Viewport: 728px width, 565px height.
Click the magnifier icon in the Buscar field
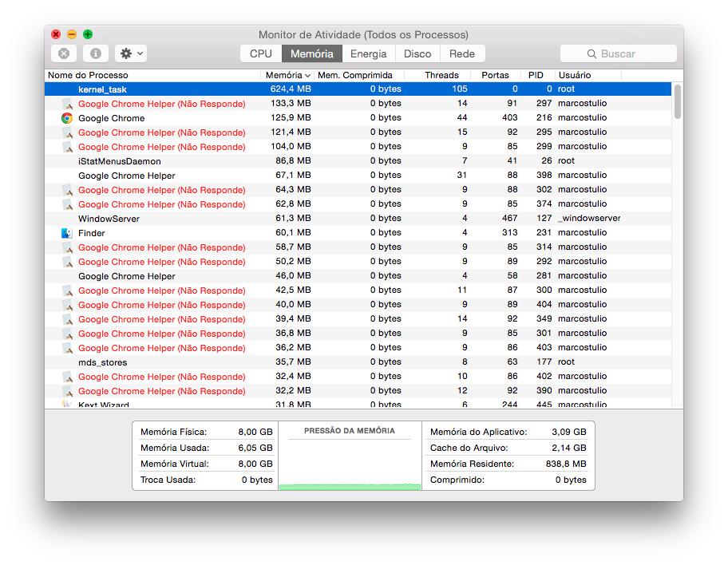click(x=591, y=53)
